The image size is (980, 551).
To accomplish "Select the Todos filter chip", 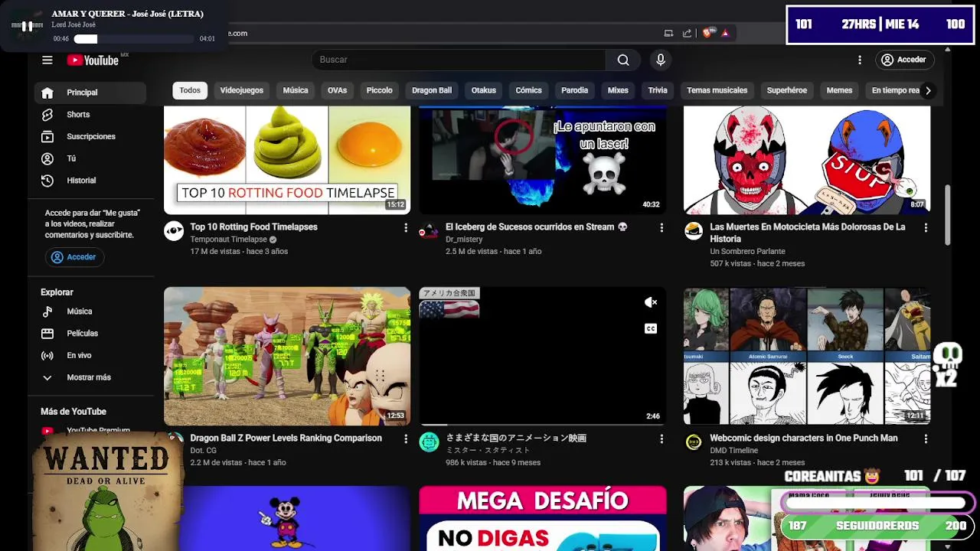I will [190, 90].
